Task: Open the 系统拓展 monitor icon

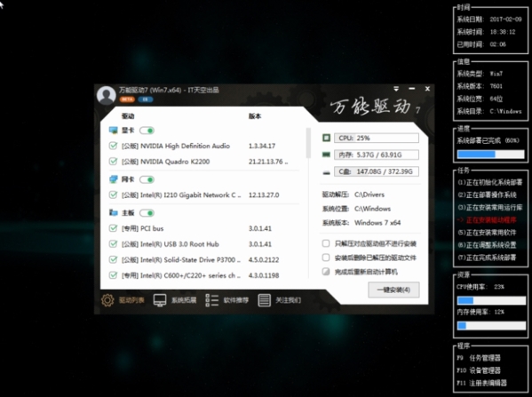Action: pyautogui.click(x=160, y=300)
